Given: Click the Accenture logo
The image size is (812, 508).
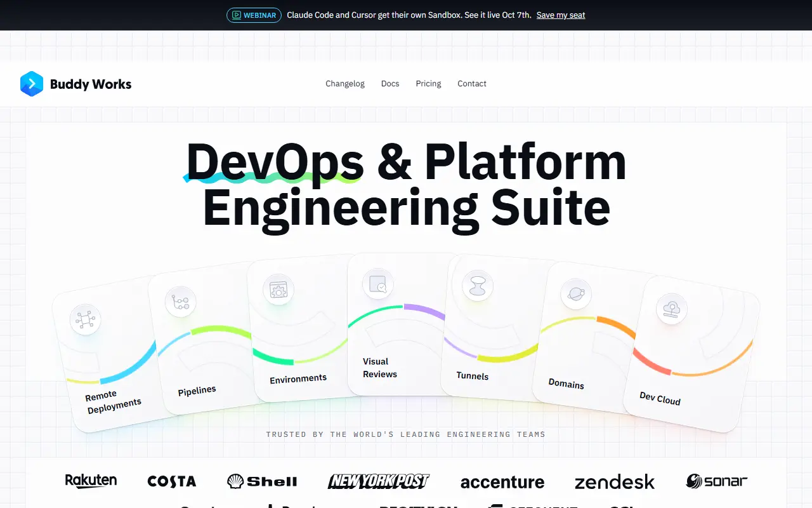Looking at the screenshot, I should (x=502, y=482).
